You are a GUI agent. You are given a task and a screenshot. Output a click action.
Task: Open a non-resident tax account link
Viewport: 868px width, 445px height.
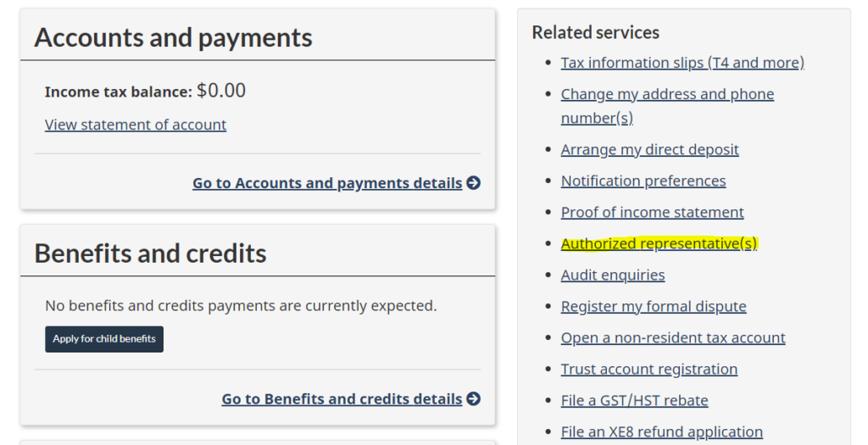[x=673, y=337]
